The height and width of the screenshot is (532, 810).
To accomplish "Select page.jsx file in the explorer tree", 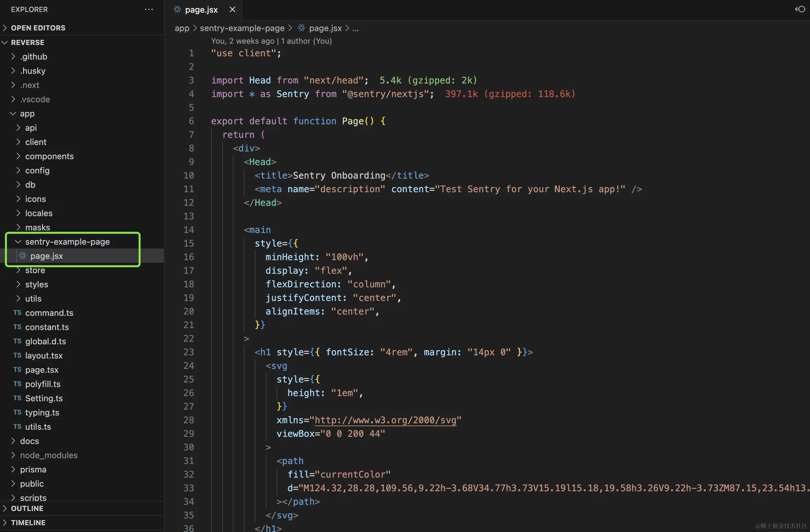I will point(47,256).
